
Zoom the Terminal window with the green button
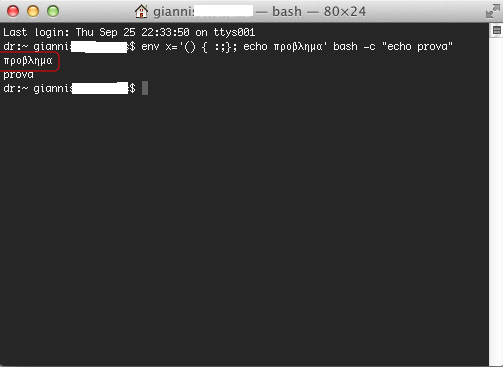(x=53, y=11)
